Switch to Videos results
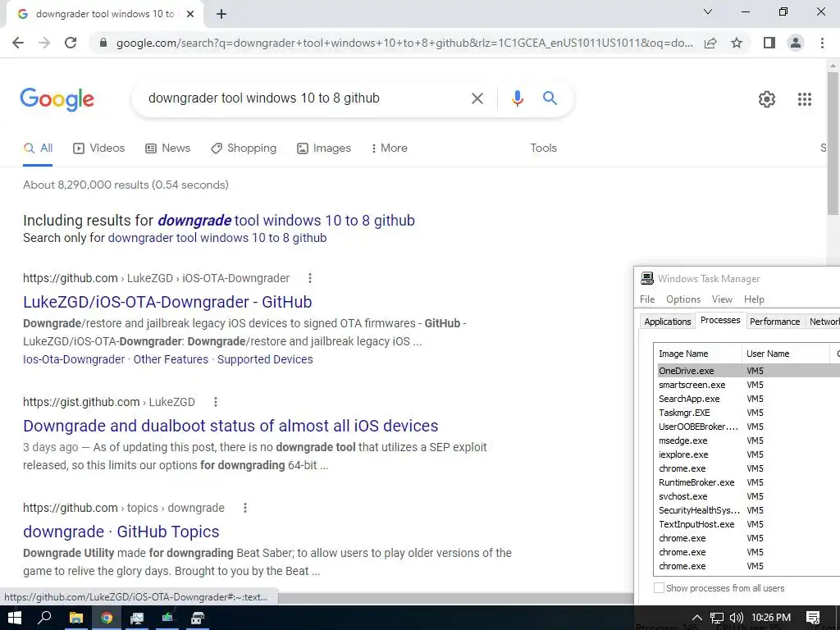This screenshot has height=630, width=840. pyautogui.click(x=98, y=148)
